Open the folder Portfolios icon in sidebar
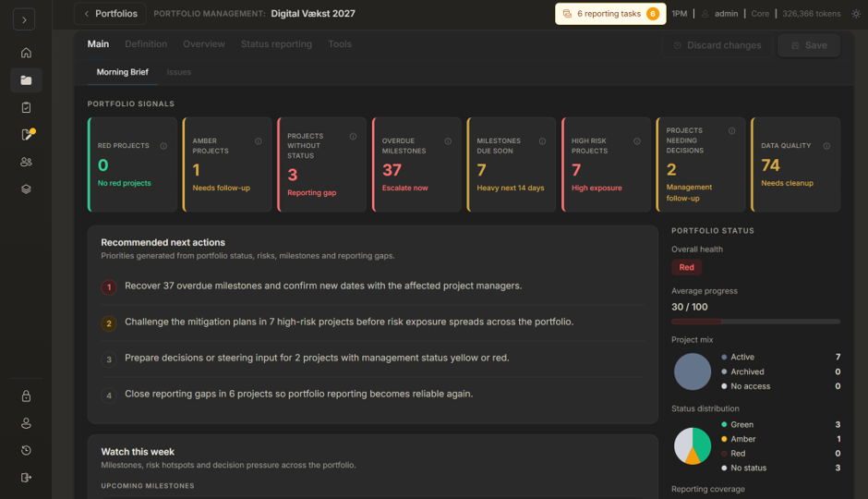 [x=26, y=80]
